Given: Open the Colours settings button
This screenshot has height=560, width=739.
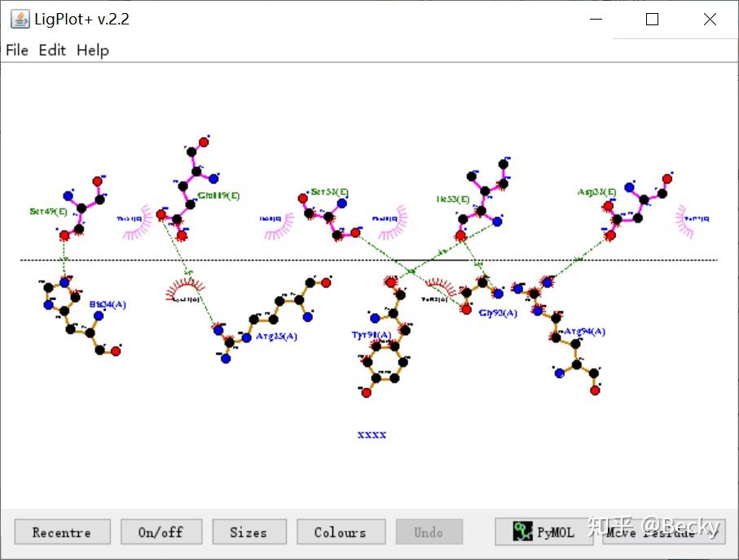Looking at the screenshot, I should pyautogui.click(x=341, y=532).
